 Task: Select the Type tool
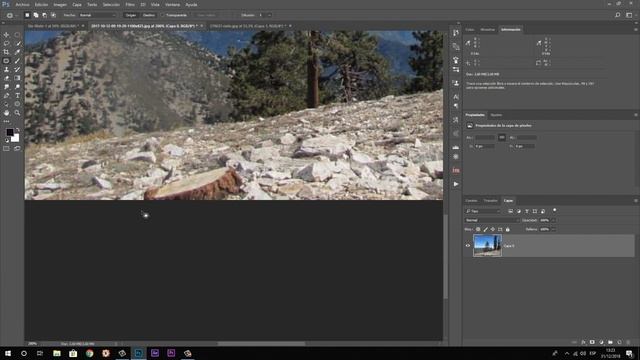point(17,96)
